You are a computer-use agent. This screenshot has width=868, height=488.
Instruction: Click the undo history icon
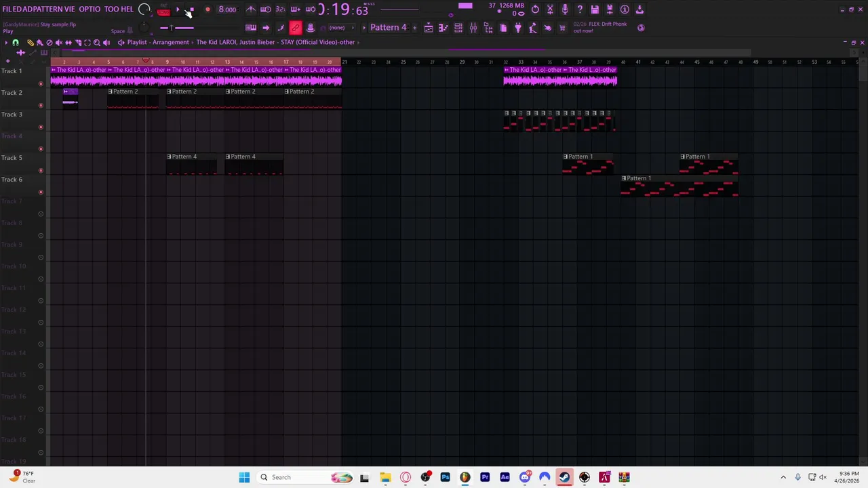point(535,9)
